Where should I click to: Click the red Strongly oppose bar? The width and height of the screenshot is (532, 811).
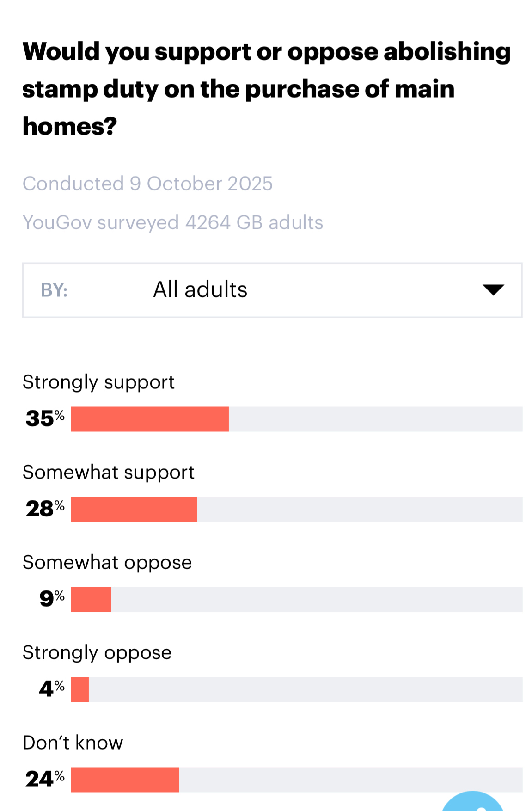(79, 689)
